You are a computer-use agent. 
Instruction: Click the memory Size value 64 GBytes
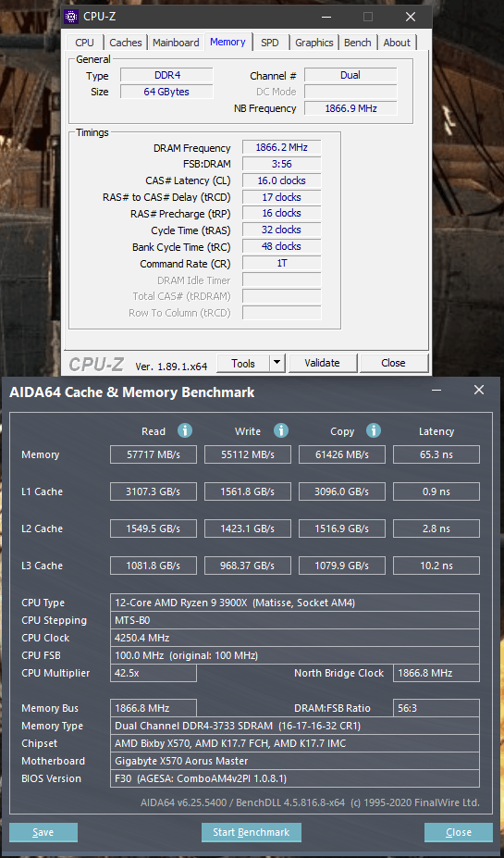pos(166,92)
